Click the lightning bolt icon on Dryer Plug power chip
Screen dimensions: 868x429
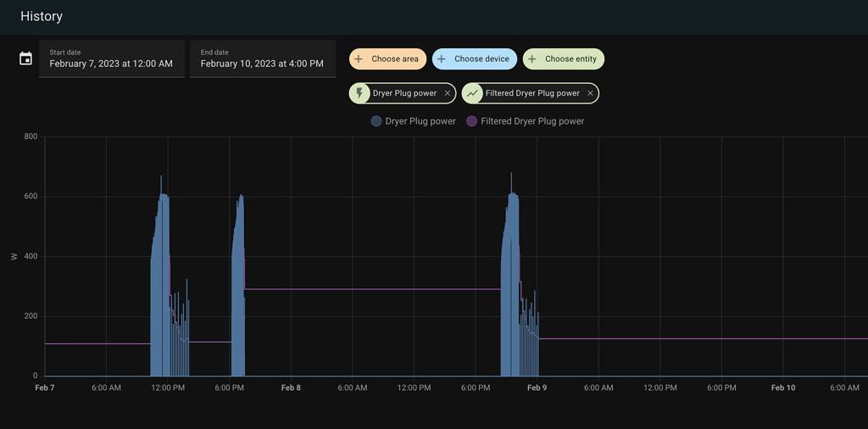360,93
